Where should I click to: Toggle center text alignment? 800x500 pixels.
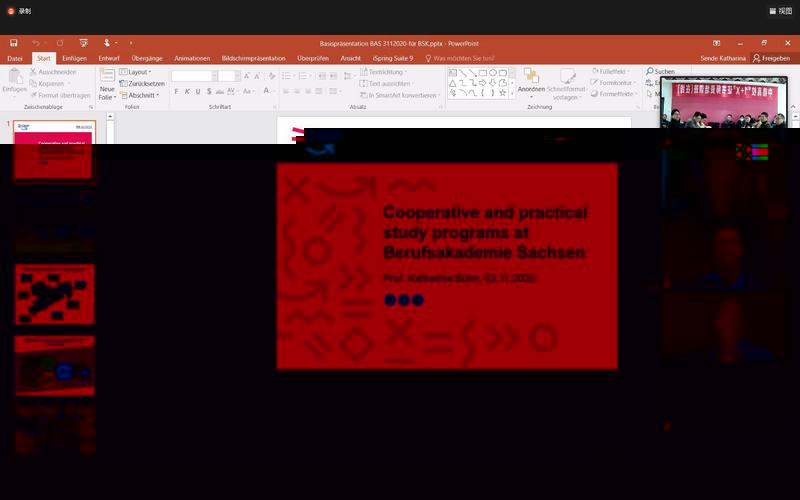297,91
